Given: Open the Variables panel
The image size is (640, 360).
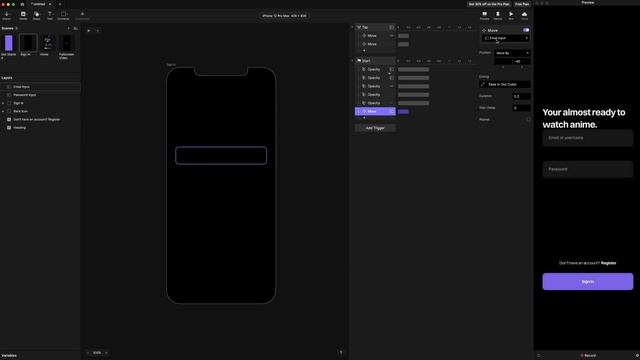Looking at the screenshot, I should pos(9,356).
